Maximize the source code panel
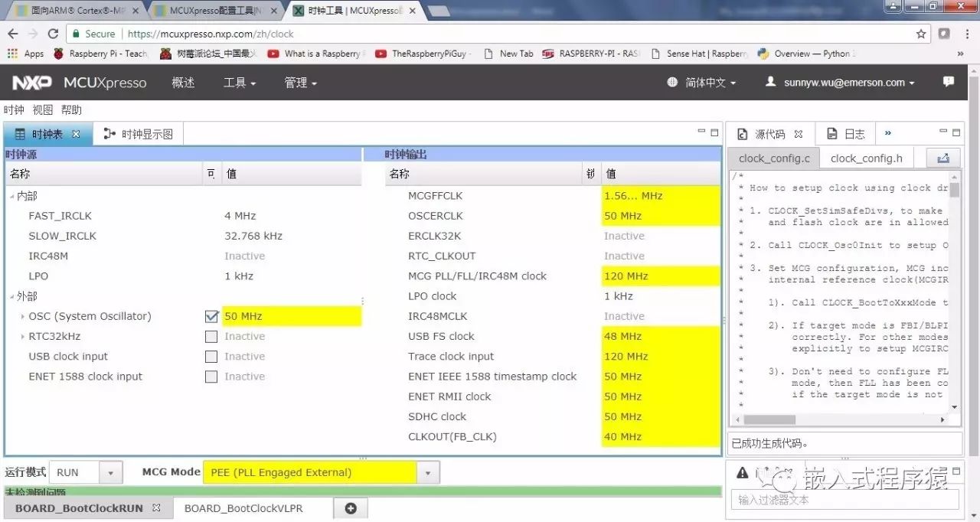 [x=956, y=132]
